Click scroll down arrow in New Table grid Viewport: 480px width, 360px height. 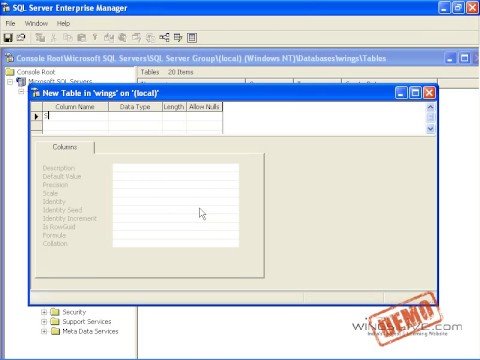[430, 129]
